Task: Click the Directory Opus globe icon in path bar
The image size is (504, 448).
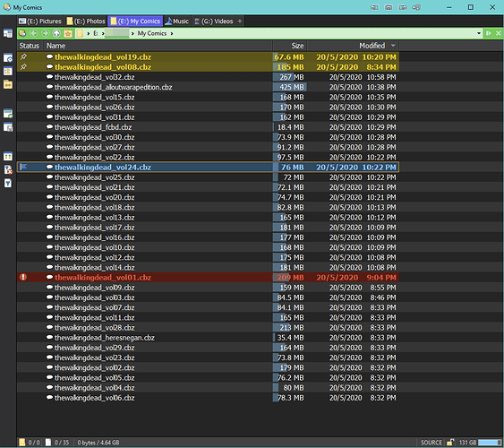Action: pos(22,33)
